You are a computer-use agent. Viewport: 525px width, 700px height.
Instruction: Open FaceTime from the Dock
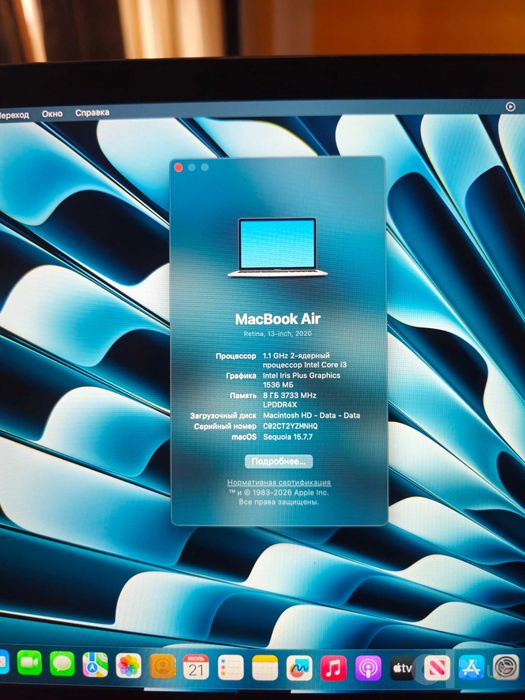click(29, 663)
